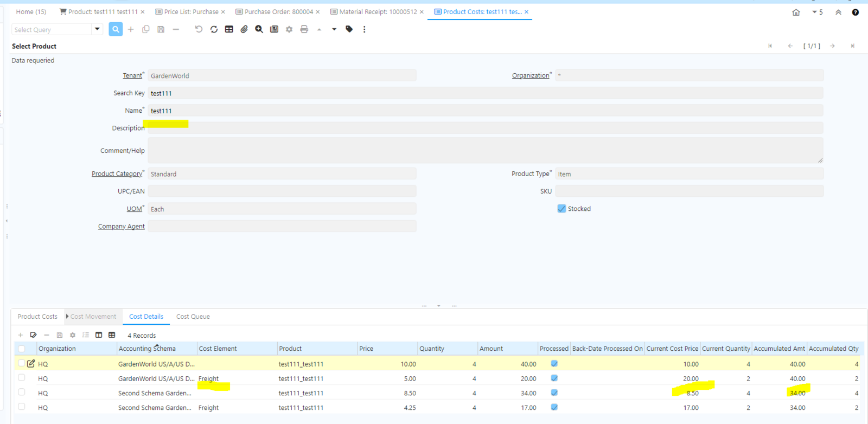Switch to the Cost Queue tab
868x424 pixels.
tap(193, 317)
